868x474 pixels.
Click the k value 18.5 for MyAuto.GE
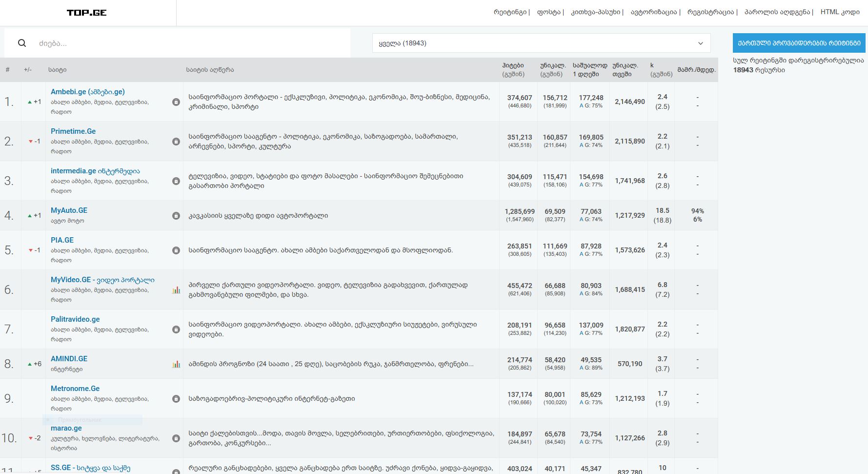coord(663,210)
